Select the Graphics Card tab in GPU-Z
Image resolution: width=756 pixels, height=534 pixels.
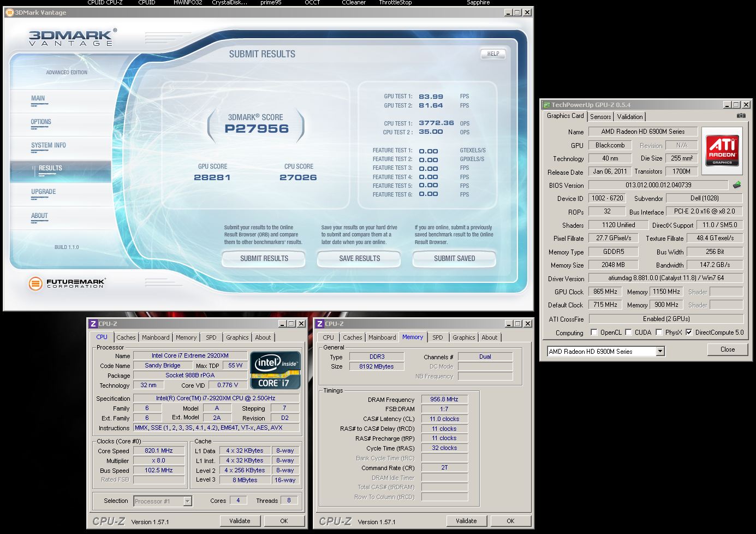tap(565, 116)
